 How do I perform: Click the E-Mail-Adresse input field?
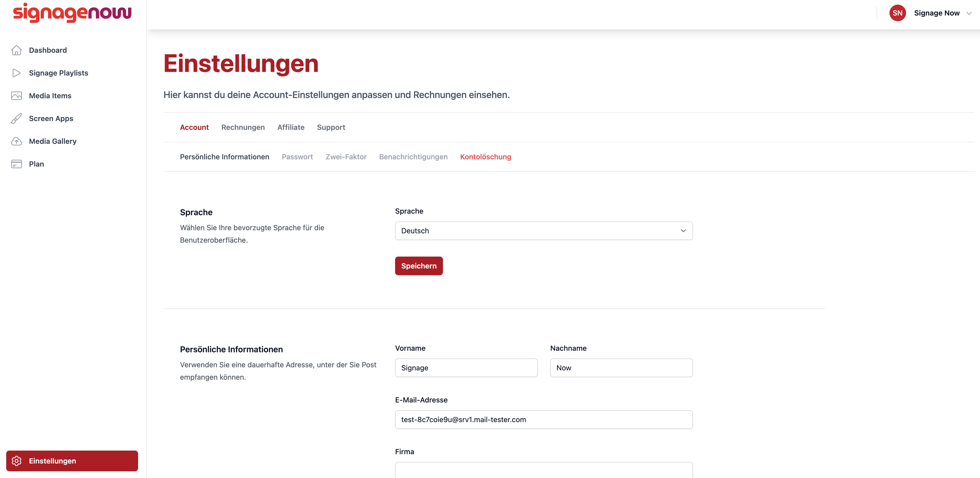tap(544, 419)
